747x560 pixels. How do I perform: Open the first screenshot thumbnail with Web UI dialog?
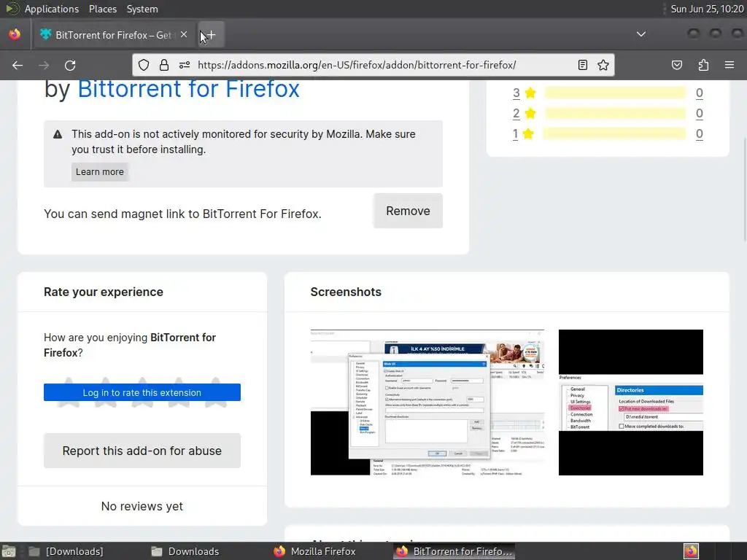pyautogui.click(x=427, y=402)
